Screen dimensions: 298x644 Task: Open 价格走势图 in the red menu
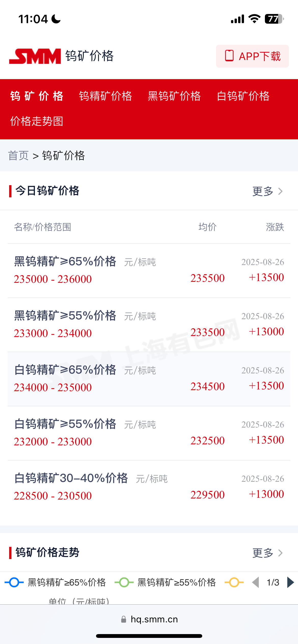tap(37, 121)
